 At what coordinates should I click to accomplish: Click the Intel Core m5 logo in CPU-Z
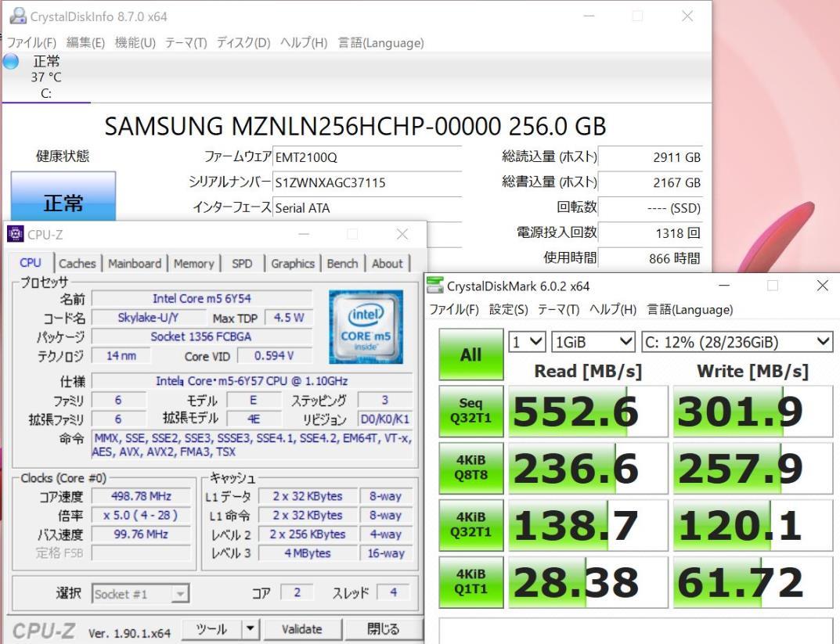(366, 327)
